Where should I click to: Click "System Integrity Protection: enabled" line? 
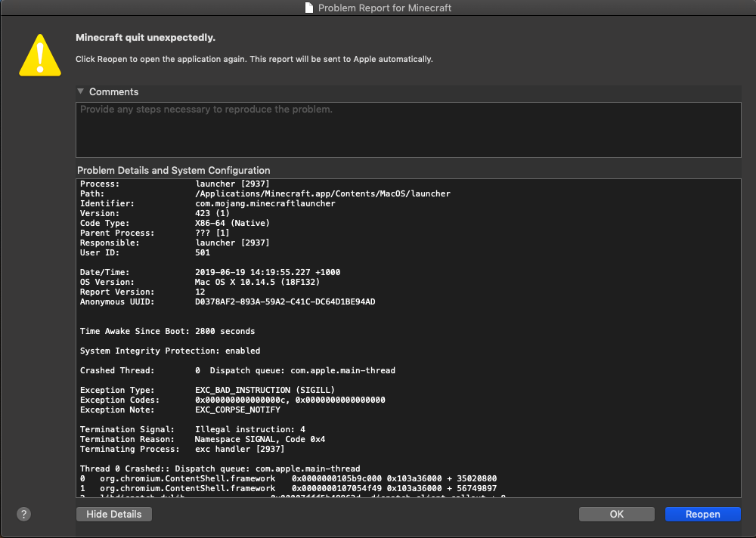pyautogui.click(x=170, y=351)
